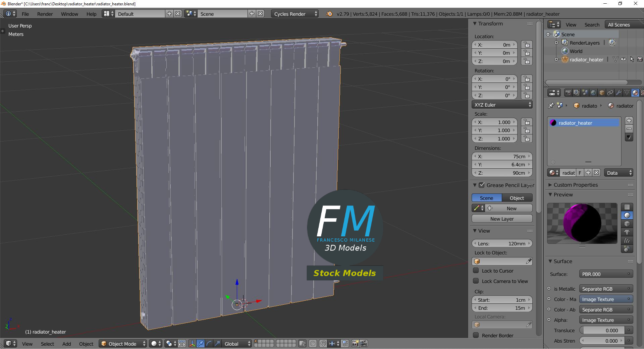
Task: Click the proportional editing circle icon
Action: (x=313, y=344)
